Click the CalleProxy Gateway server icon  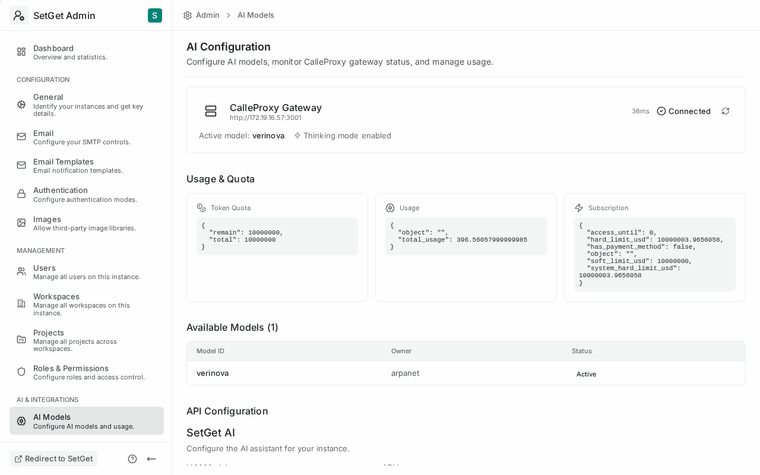(210, 111)
